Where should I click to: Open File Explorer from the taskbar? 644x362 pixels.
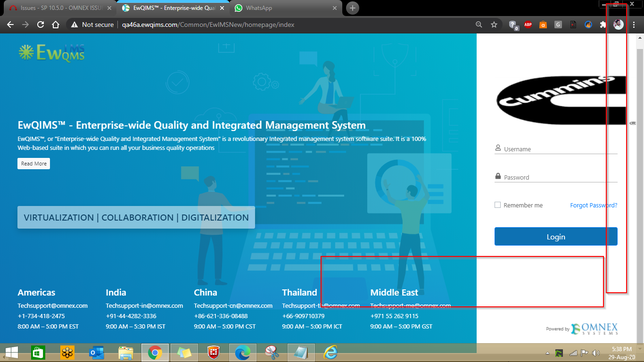tap(126, 352)
